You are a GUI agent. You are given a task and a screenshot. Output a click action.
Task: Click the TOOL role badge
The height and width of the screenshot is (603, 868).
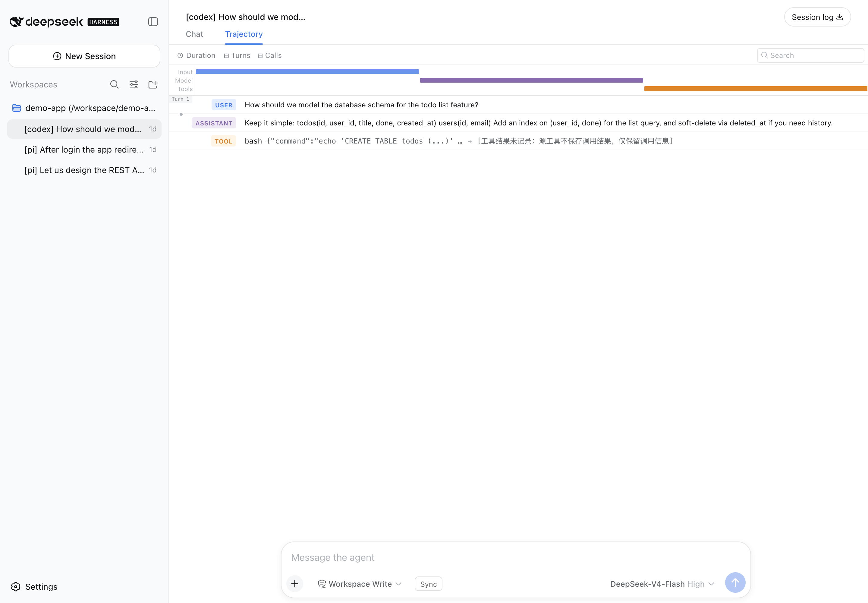[x=224, y=141]
